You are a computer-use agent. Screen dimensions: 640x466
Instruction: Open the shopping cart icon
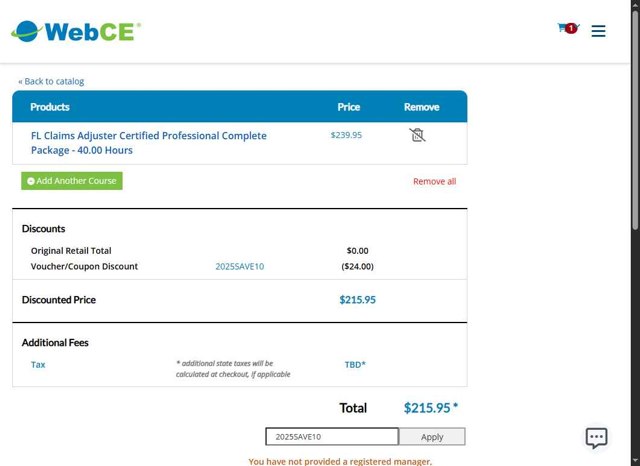click(x=566, y=30)
